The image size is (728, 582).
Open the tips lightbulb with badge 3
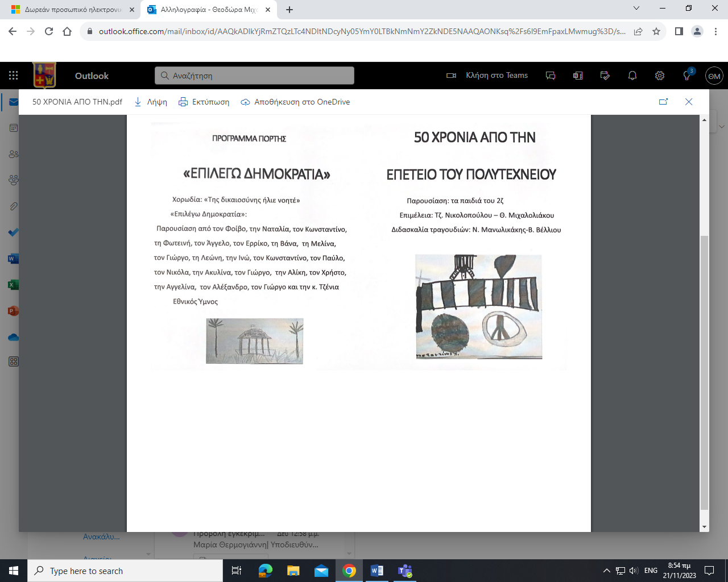click(687, 76)
